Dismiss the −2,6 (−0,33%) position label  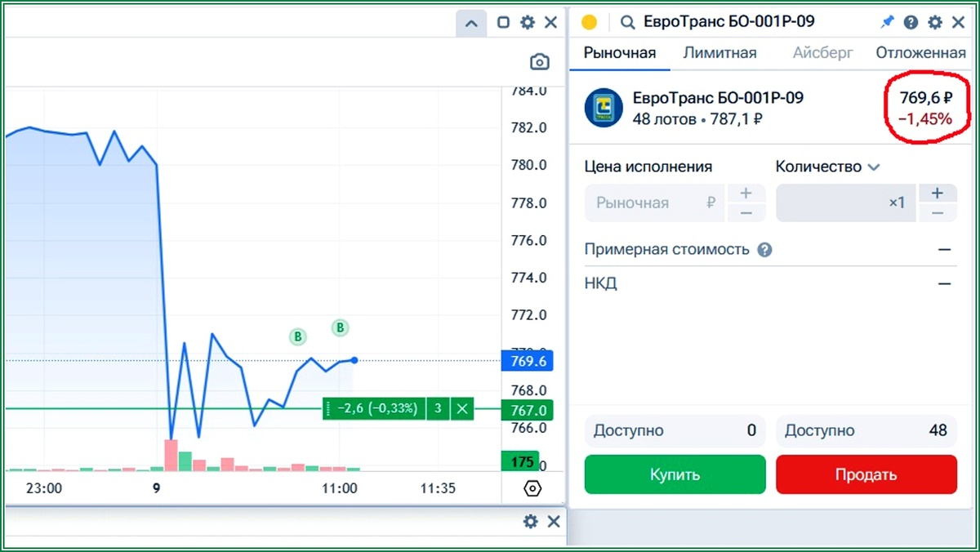point(462,408)
